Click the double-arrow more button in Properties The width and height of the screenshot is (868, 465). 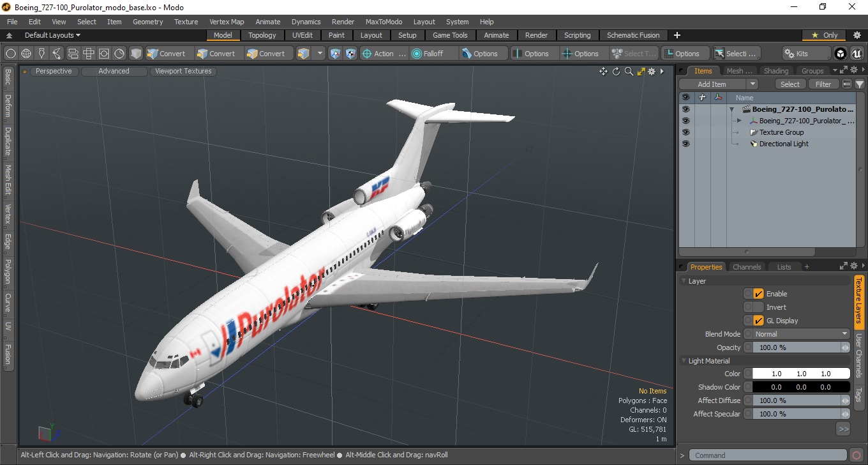click(844, 429)
